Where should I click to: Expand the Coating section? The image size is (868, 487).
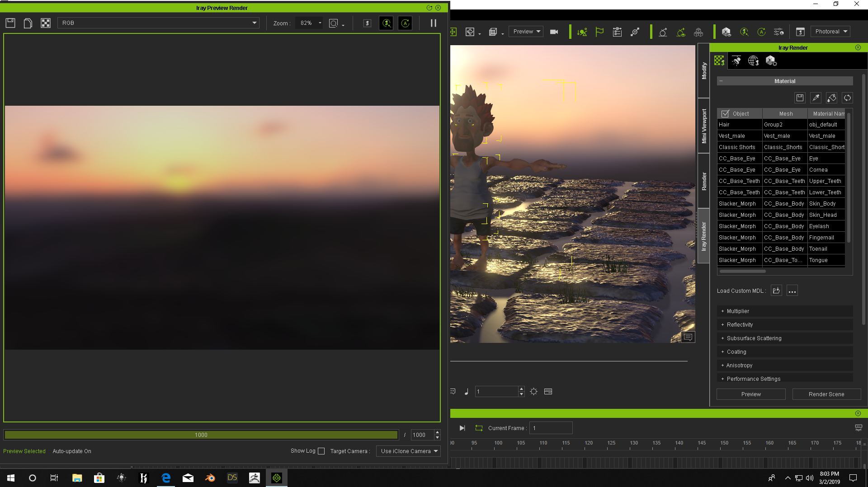[x=785, y=352]
